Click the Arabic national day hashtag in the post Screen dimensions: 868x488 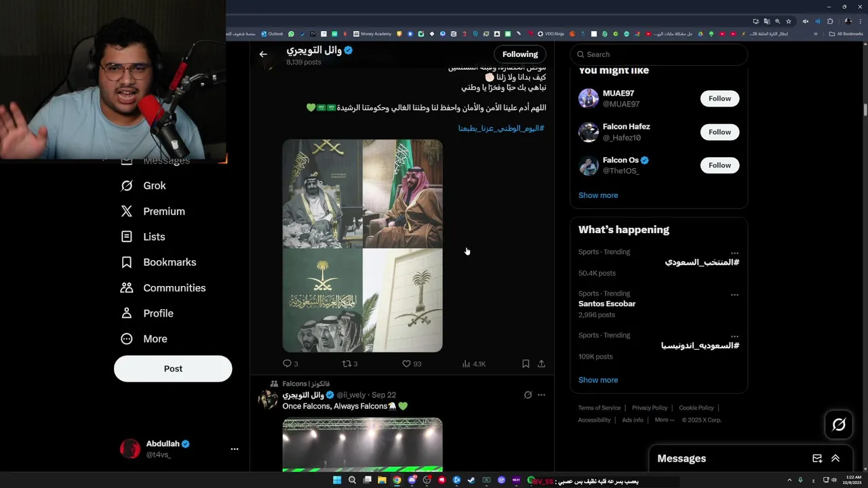point(501,128)
